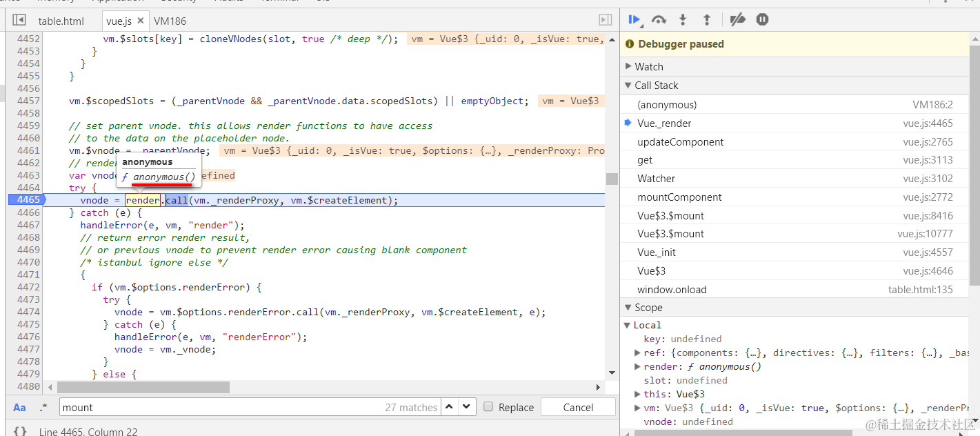Expand the vm: Vue$3 entry
This screenshot has height=436, width=980.
[638, 408]
